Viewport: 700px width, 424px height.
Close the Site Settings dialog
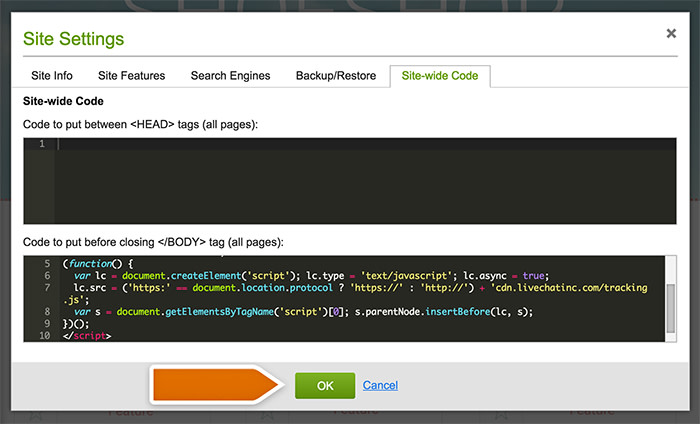tap(671, 33)
